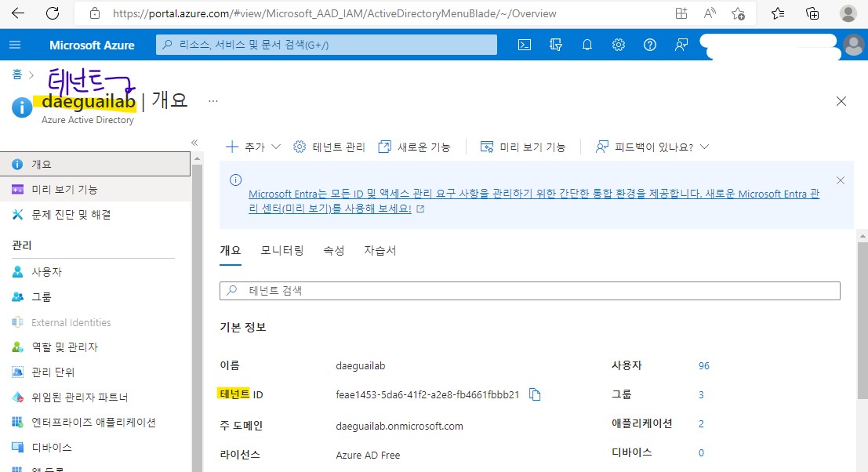Dismiss the Microsoft Entra info banner
The width and height of the screenshot is (868, 472).
pyautogui.click(x=841, y=180)
